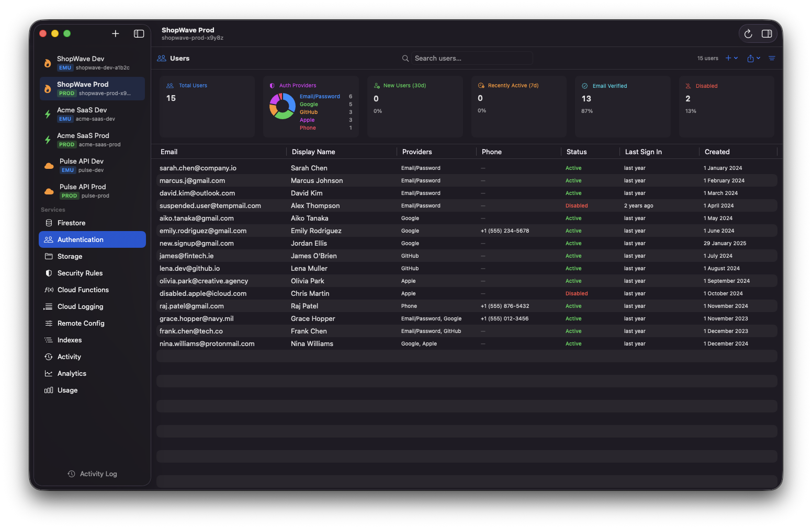The height and width of the screenshot is (529, 812).
Task: Toggle the filter icon above the users table
Action: click(772, 58)
